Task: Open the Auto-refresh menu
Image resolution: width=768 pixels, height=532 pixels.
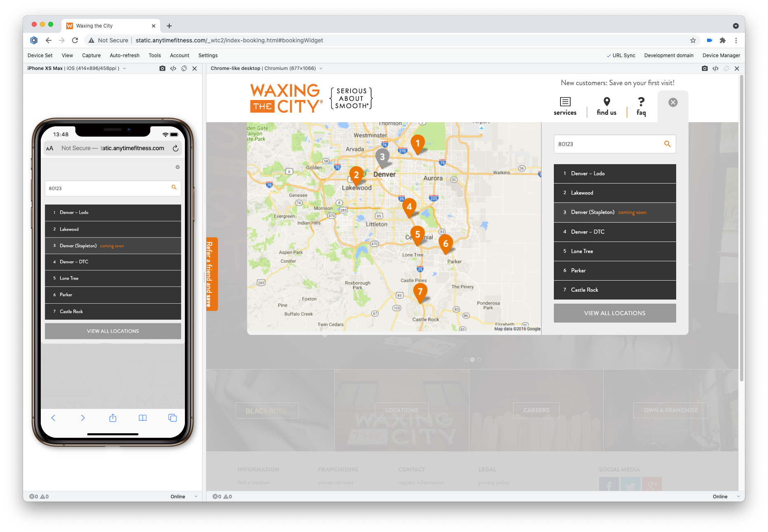Action: (x=124, y=56)
